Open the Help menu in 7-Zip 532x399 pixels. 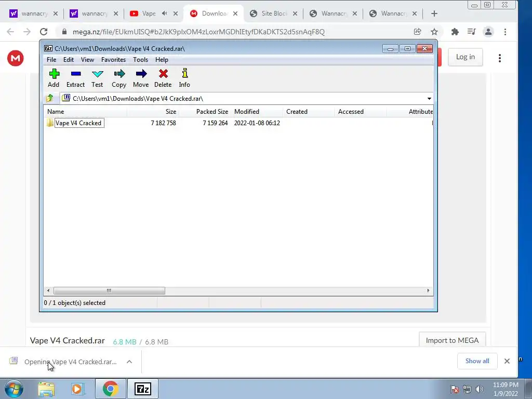point(162,60)
